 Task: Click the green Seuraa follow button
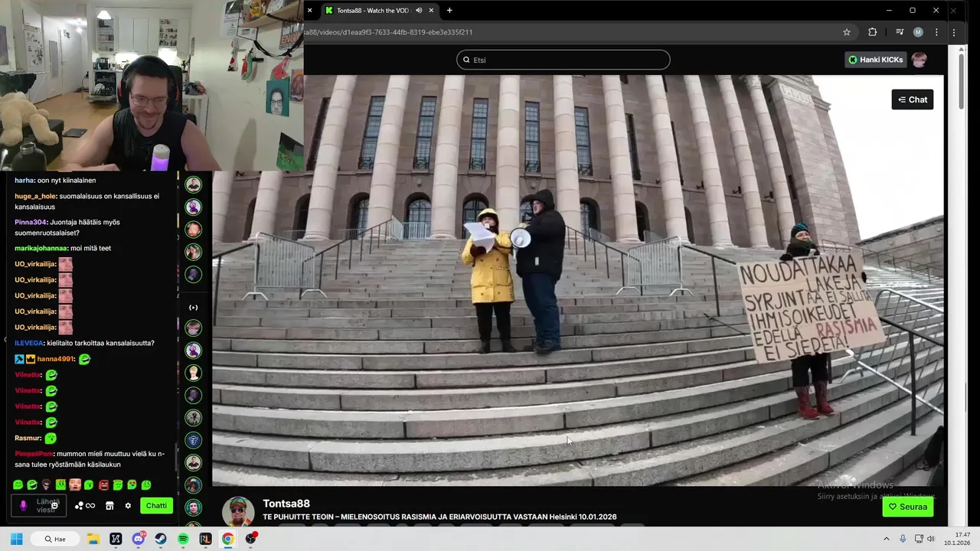[907, 507]
